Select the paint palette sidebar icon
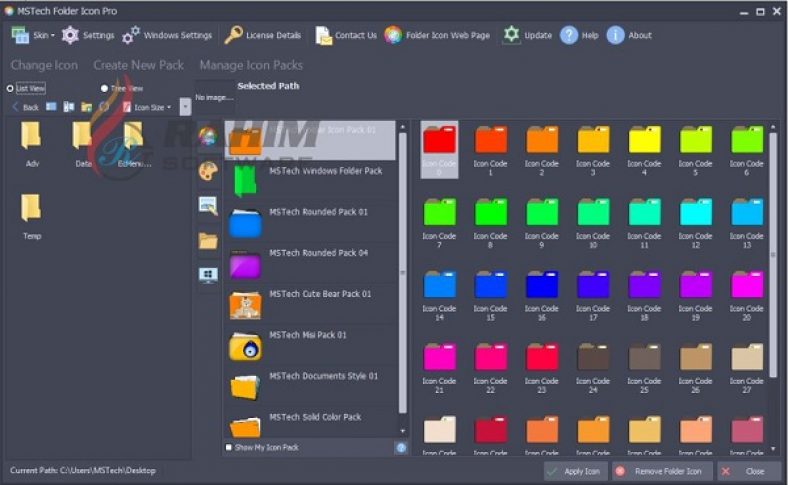788x485 pixels. [208, 171]
